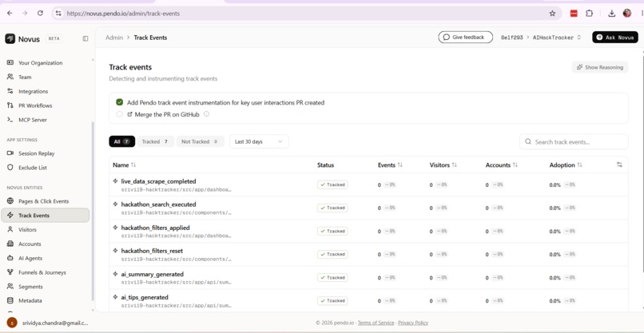The image size is (644, 333).
Task: Select the Not Tracked filter tab
Action: point(201,141)
